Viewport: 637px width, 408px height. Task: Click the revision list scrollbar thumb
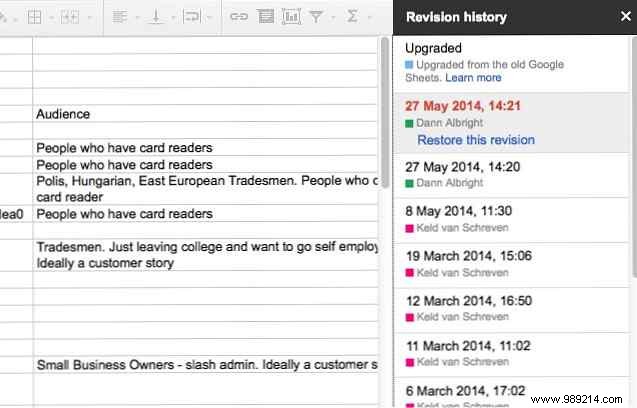tap(634, 157)
